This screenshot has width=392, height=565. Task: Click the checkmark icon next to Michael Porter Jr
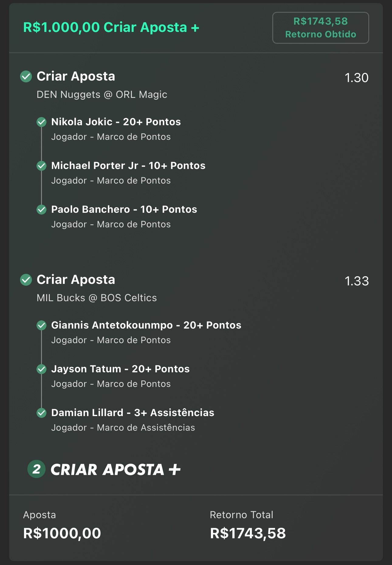(41, 166)
